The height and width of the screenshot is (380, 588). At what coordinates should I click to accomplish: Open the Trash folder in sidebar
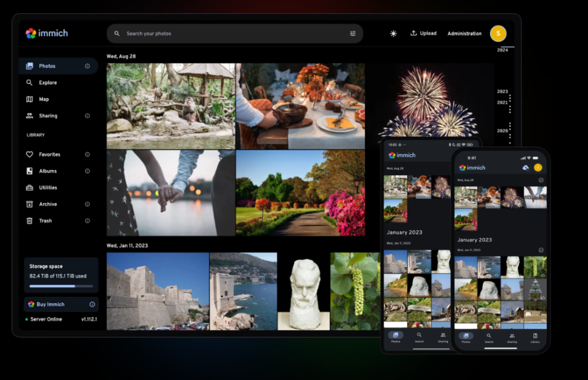pos(45,221)
